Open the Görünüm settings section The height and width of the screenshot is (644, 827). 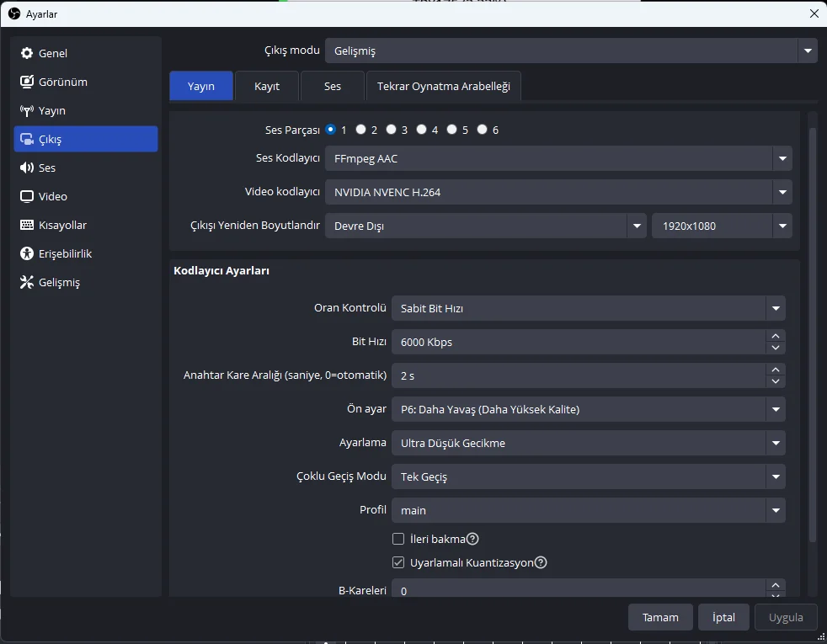pyautogui.click(x=86, y=82)
